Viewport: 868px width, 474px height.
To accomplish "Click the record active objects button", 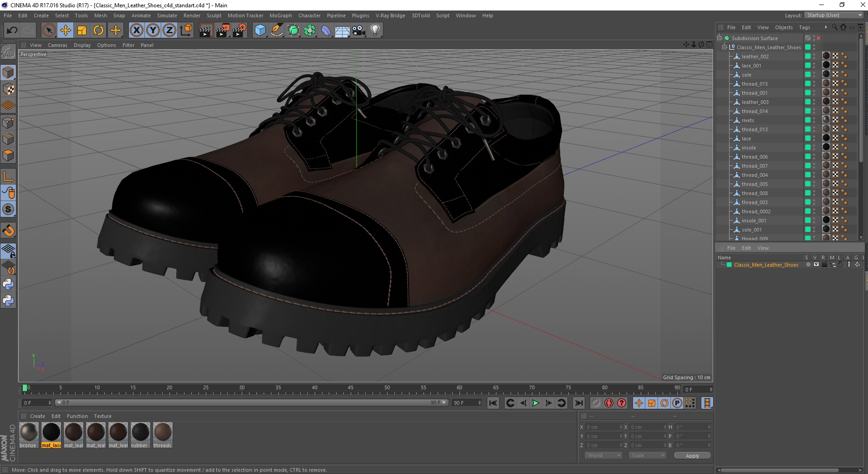I will click(x=596, y=403).
